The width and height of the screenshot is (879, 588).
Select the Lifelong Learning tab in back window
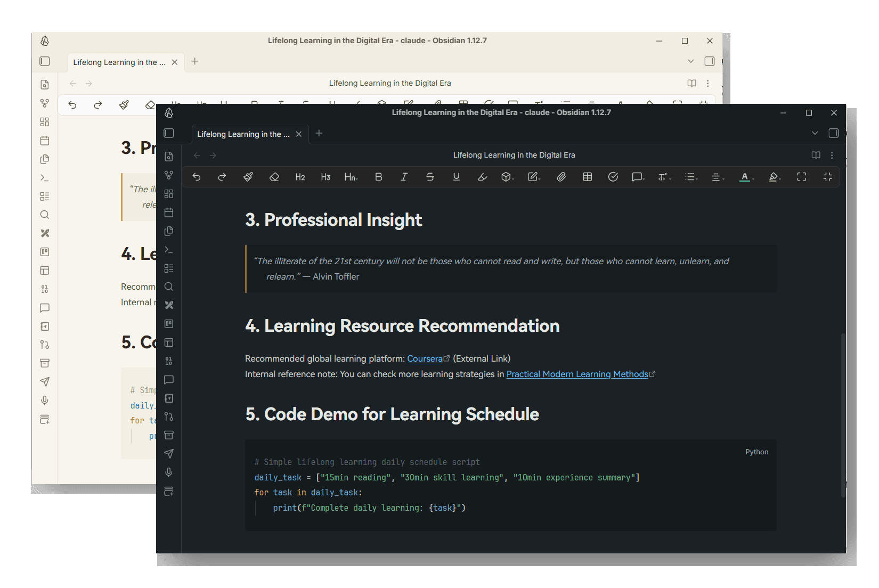pyautogui.click(x=119, y=62)
